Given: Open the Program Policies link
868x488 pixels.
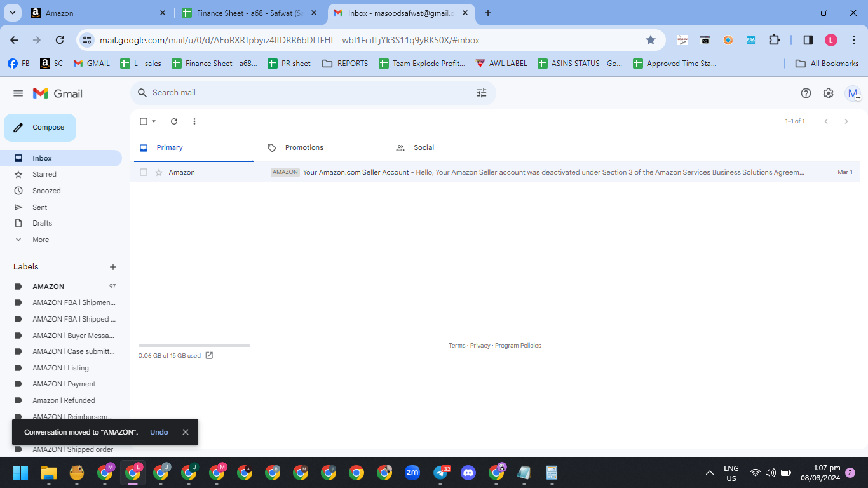Looking at the screenshot, I should 518,346.
